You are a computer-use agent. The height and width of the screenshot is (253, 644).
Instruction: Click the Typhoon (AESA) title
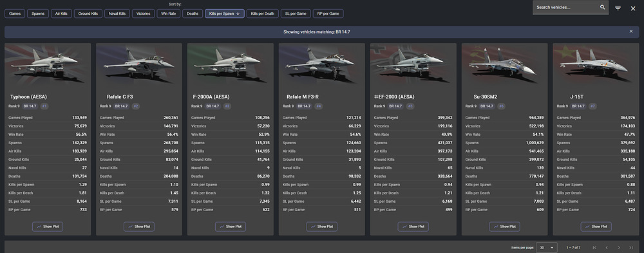coord(28,97)
